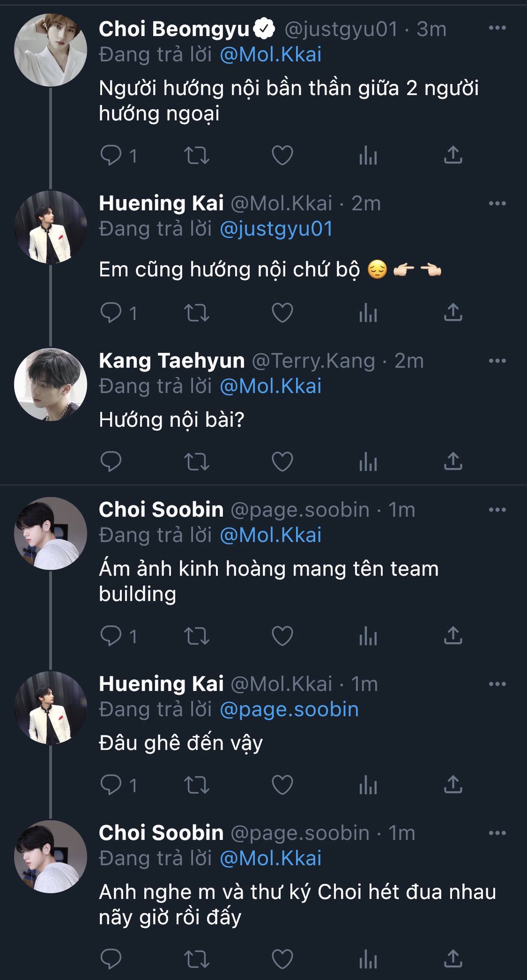Open @justgyu01 mention in Huening Kai's reply
Viewport: 527px width, 980px height.
click(276, 229)
